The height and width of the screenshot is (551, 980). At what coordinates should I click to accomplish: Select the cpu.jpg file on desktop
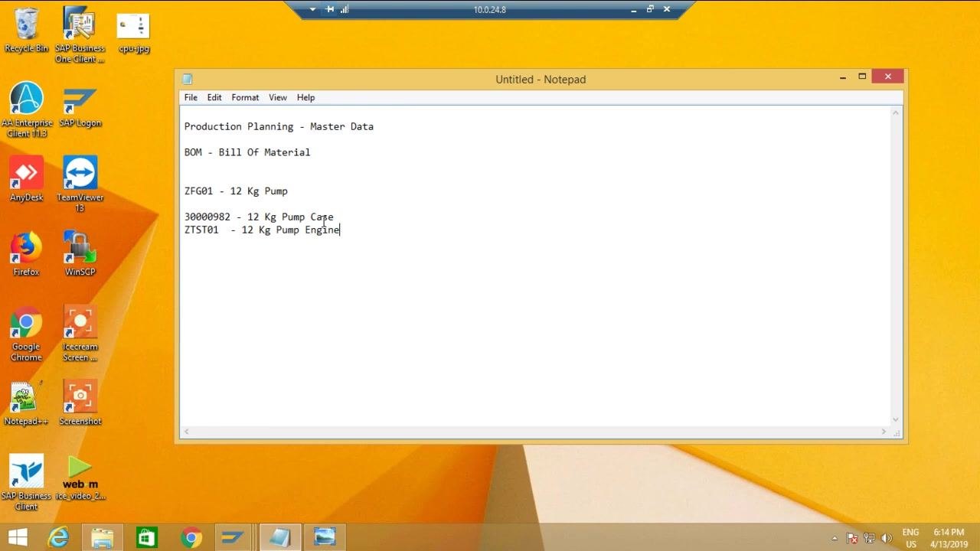(x=133, y=32)
